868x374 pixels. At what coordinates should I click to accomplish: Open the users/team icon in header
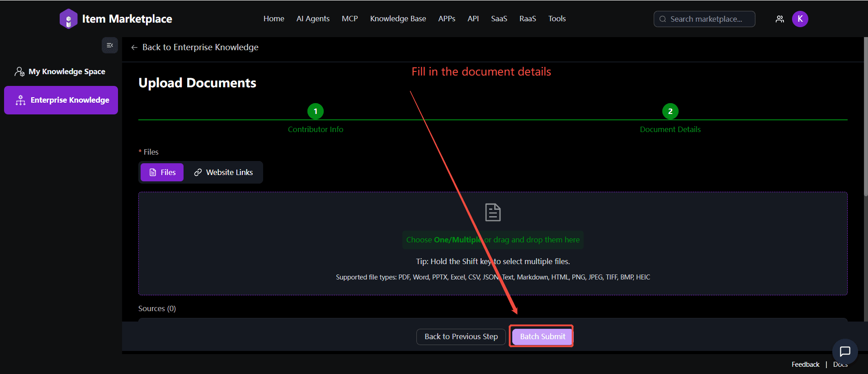[x=780, y=19]
